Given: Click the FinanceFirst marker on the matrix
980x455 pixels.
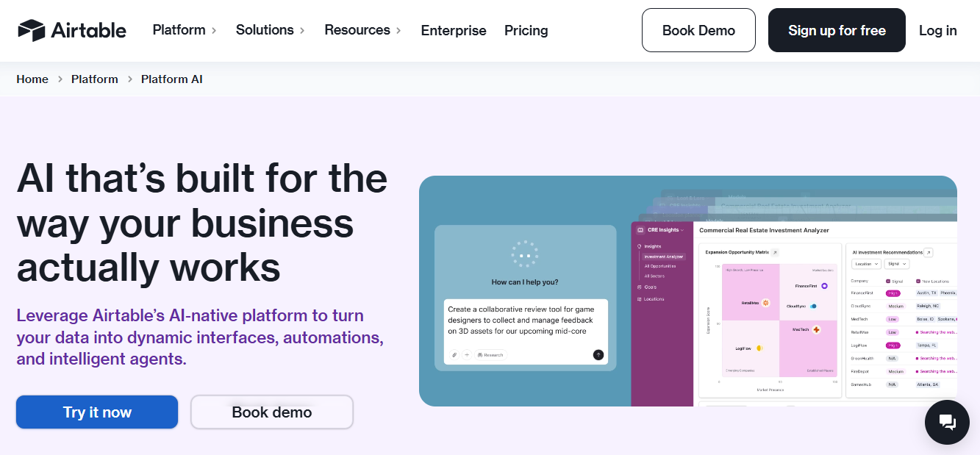Looking at the screenshot, I should [x=823, y=286].
